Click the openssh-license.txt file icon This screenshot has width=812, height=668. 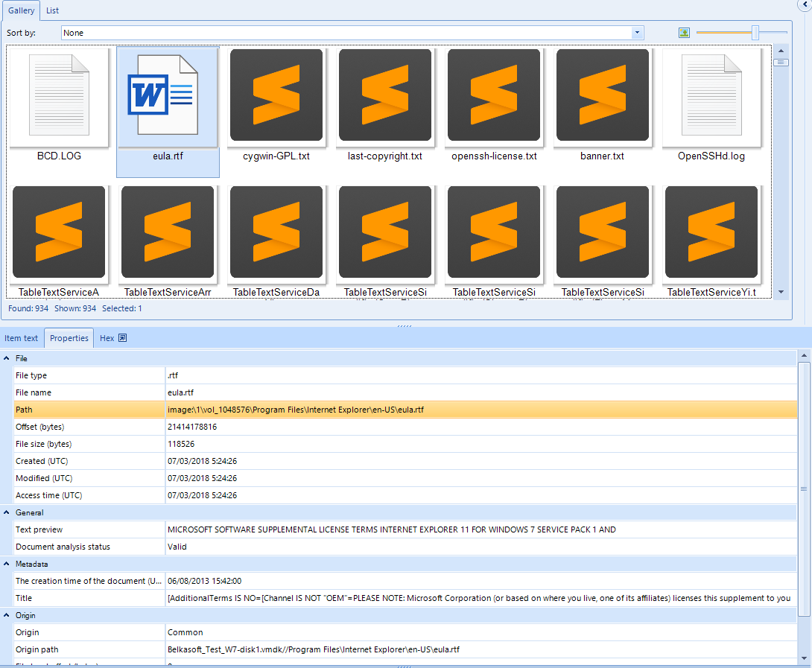(494, 97)
